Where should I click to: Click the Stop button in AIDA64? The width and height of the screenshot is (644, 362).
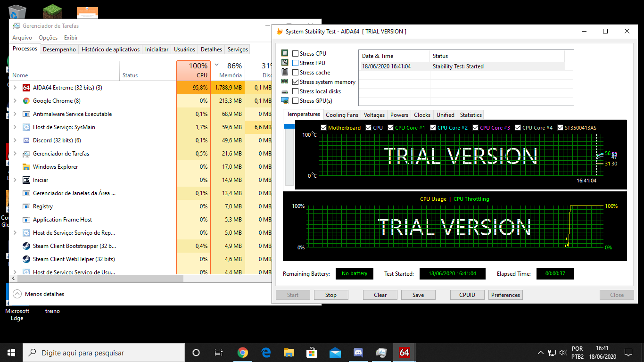point(331,295)
